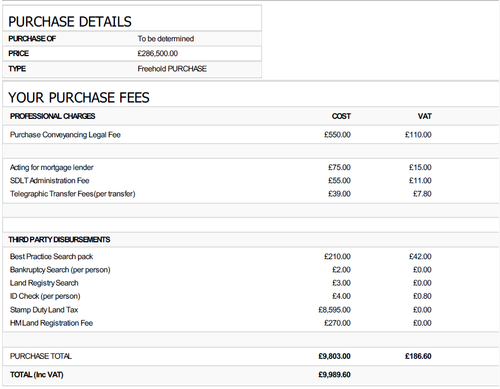The image size is (500, 389).
Task: Select the PURCHASE OF label
Action: coord(32,39)
